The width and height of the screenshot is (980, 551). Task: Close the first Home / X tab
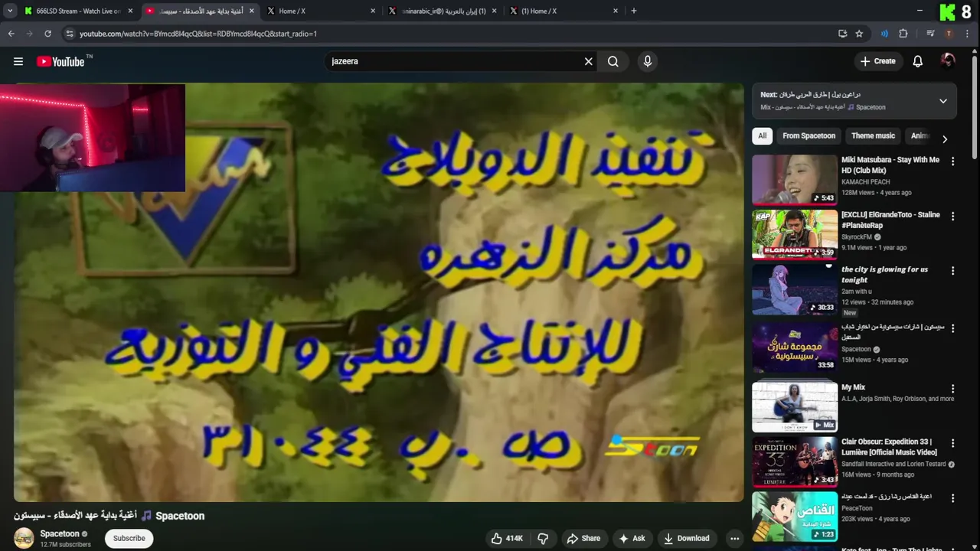[x=373, y=11]
